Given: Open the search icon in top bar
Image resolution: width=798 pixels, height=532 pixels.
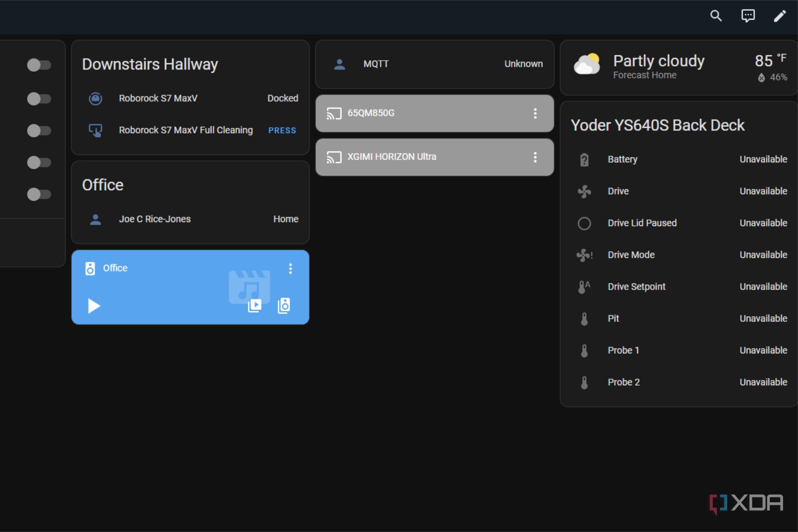Looking at the screenshot, I should 716,16.
